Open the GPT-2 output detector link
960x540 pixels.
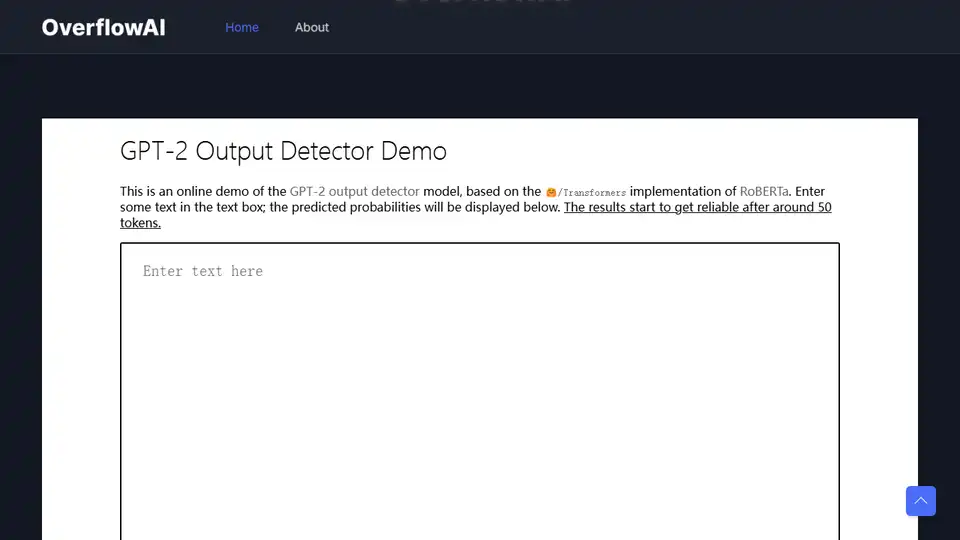[x=354, y=191]
